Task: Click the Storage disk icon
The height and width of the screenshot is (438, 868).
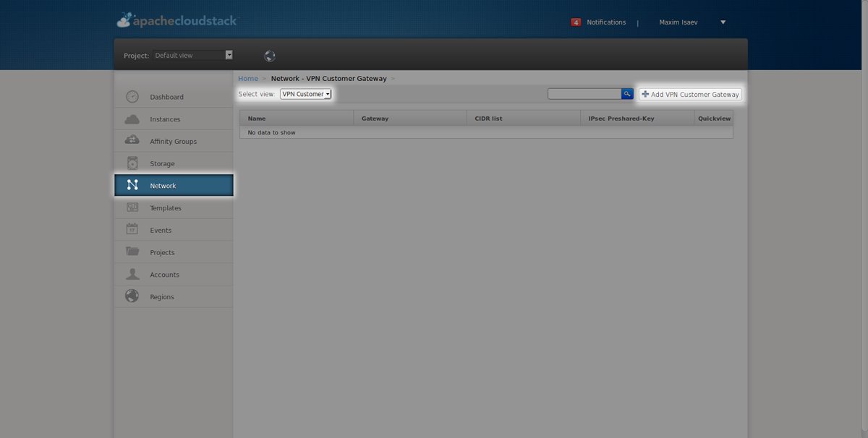Action: click(132, 163)
